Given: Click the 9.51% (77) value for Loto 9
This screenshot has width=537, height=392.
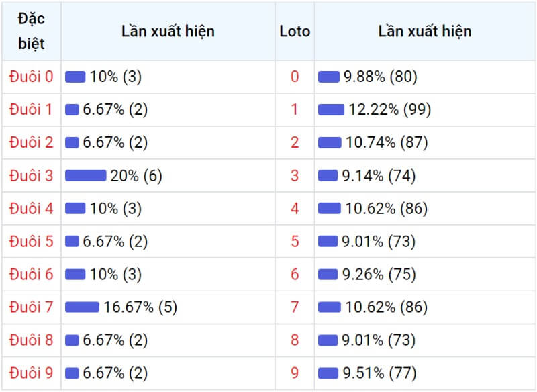Looking at the screenshot, I should [x=379, y=373].
